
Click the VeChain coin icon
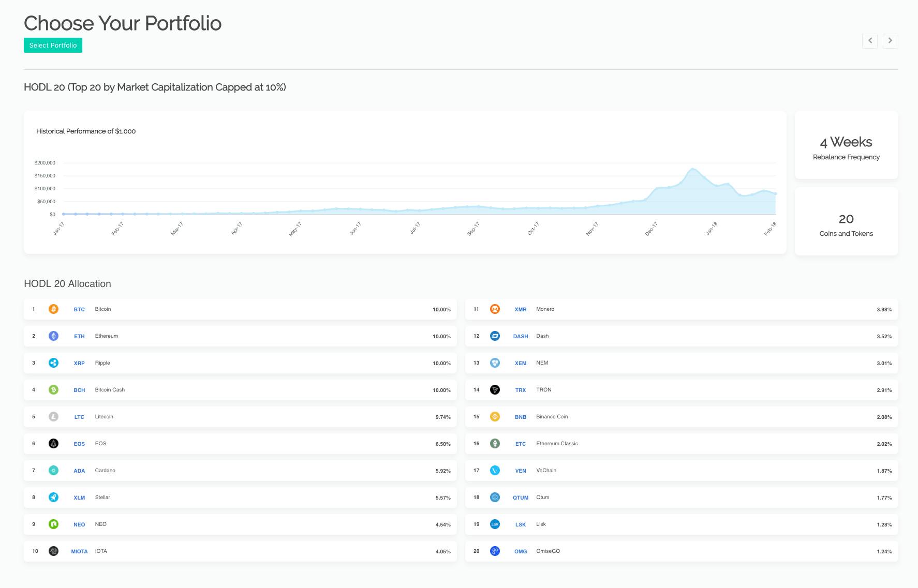click(x=495, y=471)
